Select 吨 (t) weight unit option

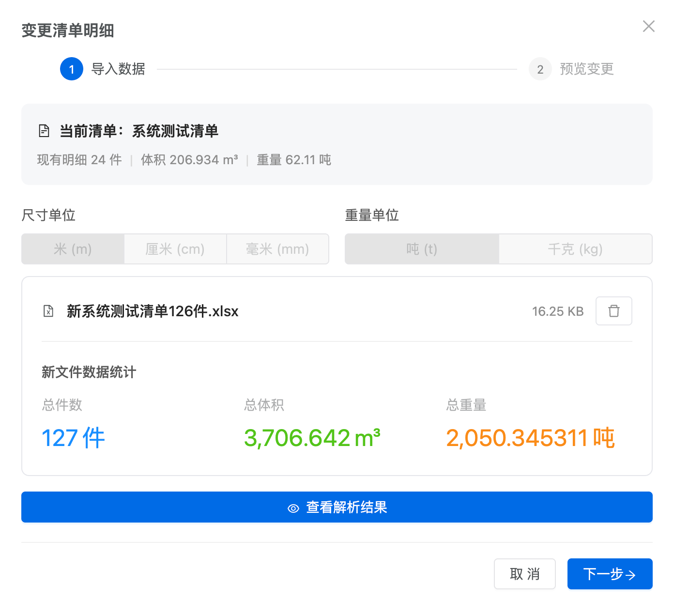click(421, 249)
